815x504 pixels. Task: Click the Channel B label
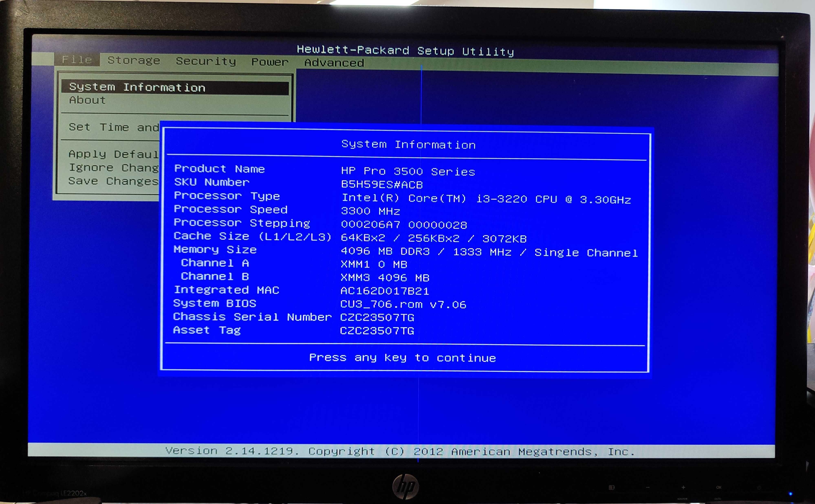tap(215, 276)
